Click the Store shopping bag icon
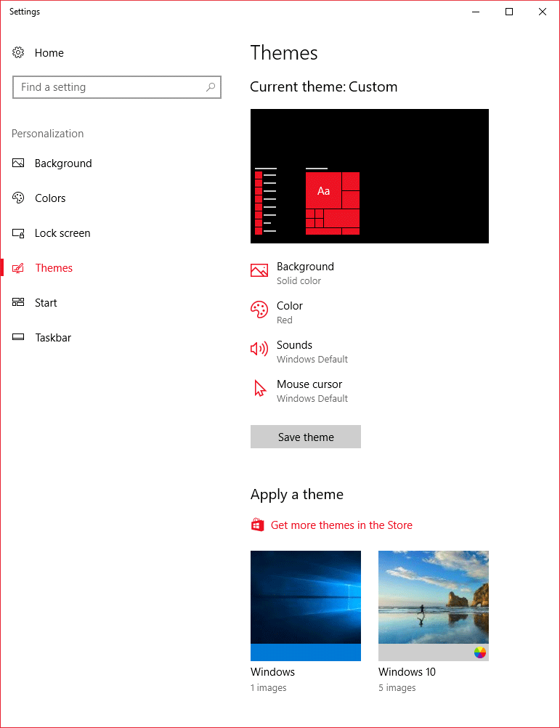 (258, 525)
